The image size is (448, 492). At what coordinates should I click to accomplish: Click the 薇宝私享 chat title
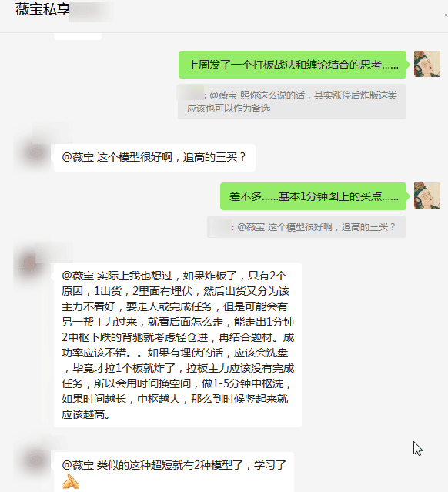tap(42, 9)
